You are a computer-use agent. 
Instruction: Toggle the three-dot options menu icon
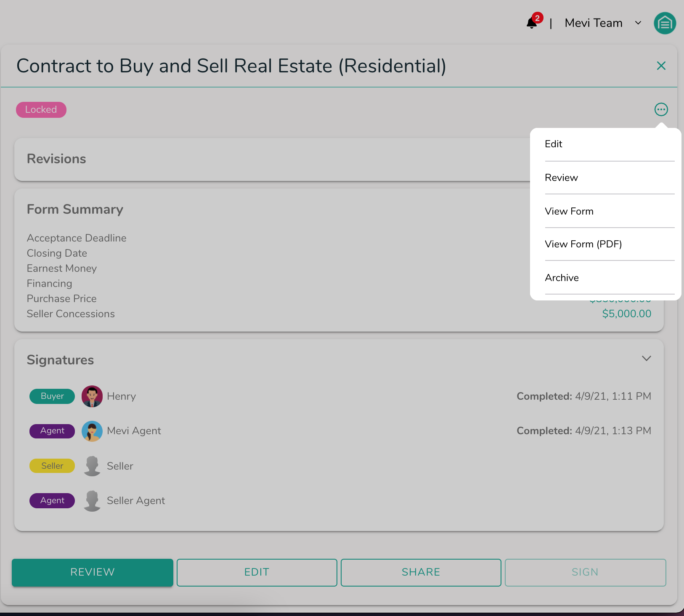(x=661, y=109)
